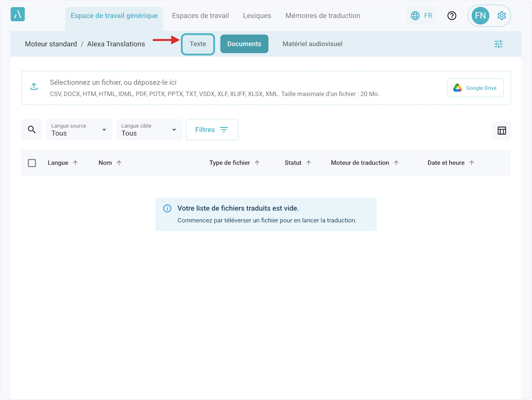This screenshot has height=400, width=532.
Task: Tick the select-all checkbox in table header
Action: pos(32,163)
